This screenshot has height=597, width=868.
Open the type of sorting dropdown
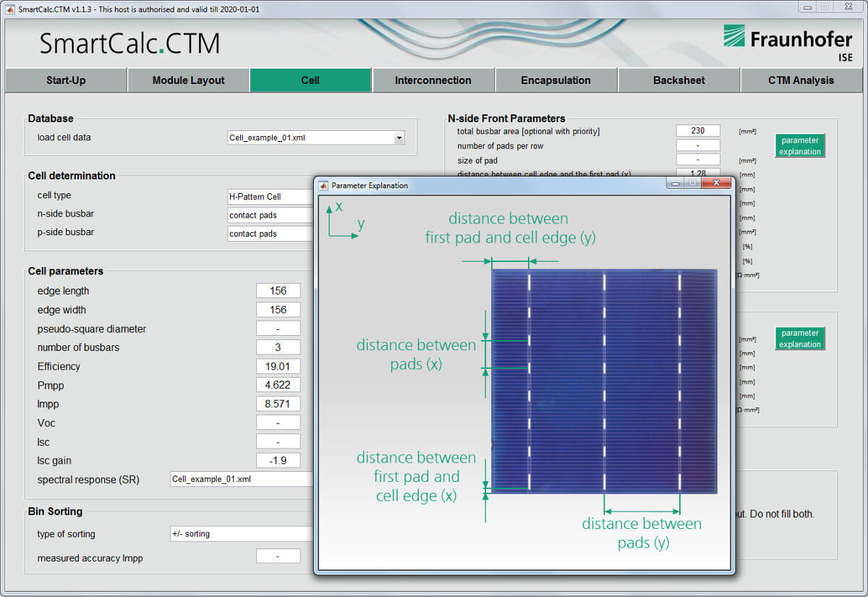point(242,534)
